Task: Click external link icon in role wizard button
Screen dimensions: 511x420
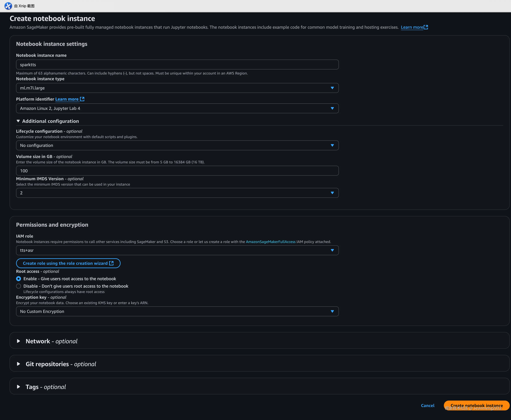Action: 111,263
